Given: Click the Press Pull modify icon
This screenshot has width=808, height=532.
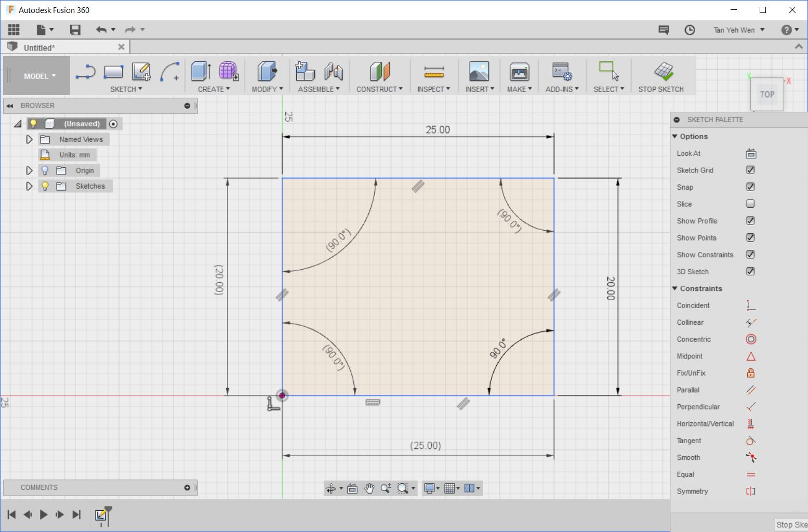Looking at the screenshot, I should 267,71.
